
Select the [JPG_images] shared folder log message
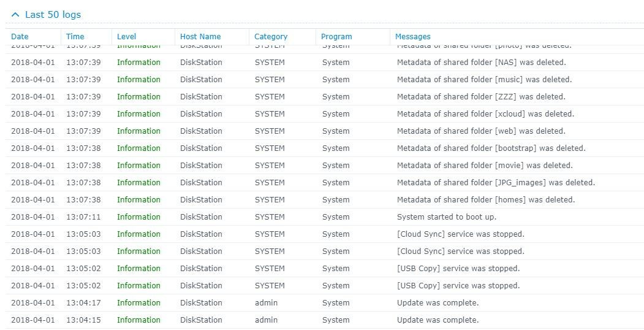(496, 183)
